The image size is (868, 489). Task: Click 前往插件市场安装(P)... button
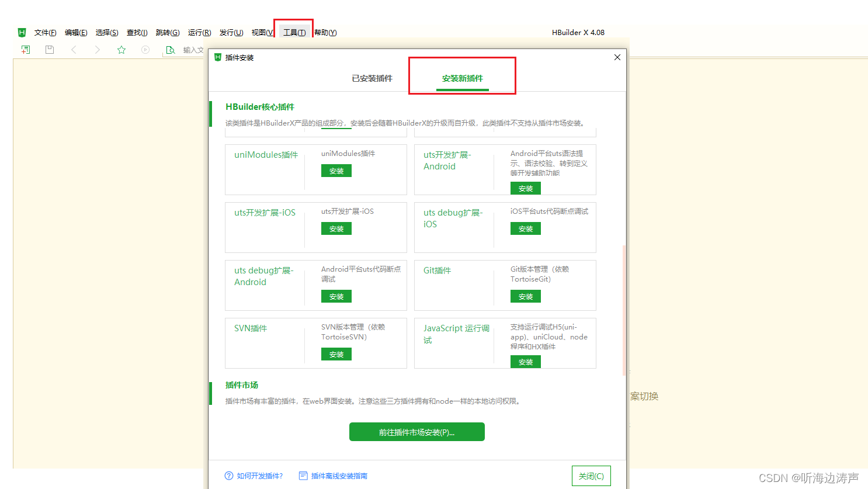point(417,432)
